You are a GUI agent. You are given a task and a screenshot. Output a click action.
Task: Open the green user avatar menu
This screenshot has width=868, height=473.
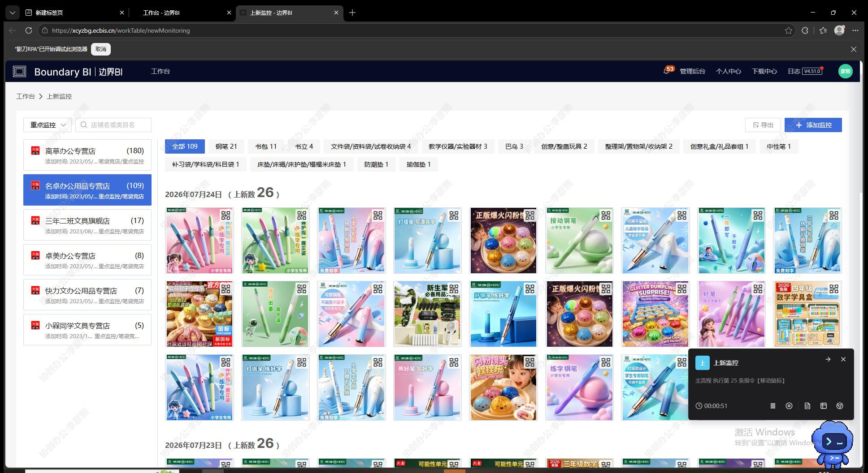pyautogui.click(x=845, y=71)
